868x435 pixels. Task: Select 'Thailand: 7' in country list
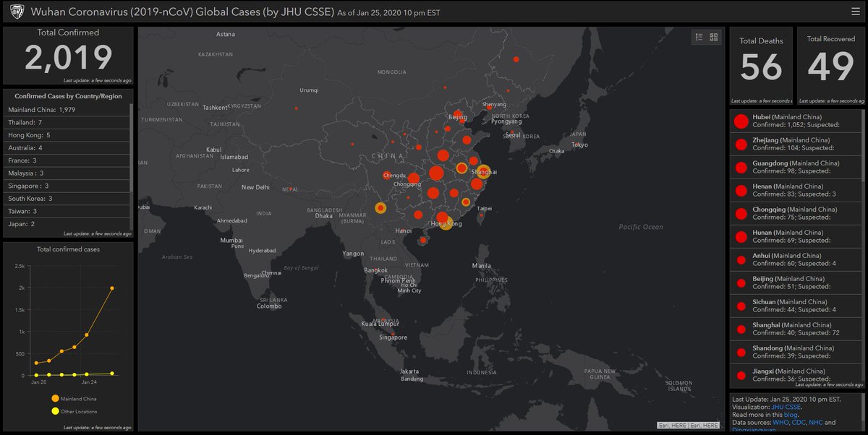click(x=67, y=123)
